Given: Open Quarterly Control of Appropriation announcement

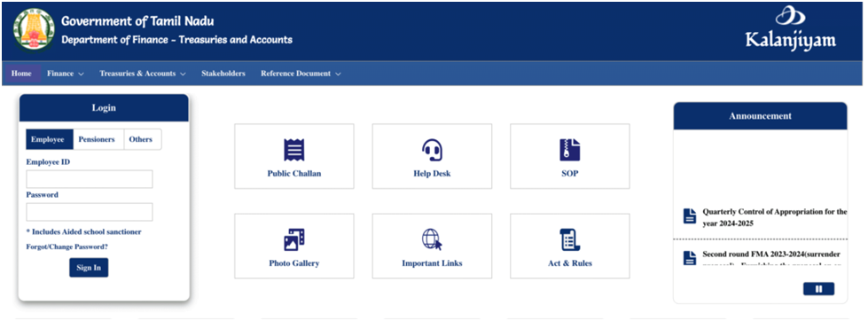Looking at the screenshot, I should 774,217.
